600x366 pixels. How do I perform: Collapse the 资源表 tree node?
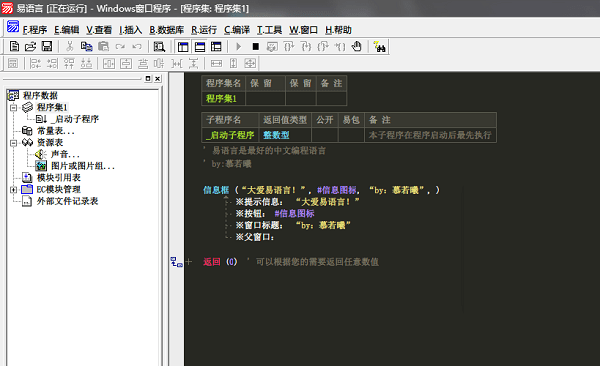point(13,143)
